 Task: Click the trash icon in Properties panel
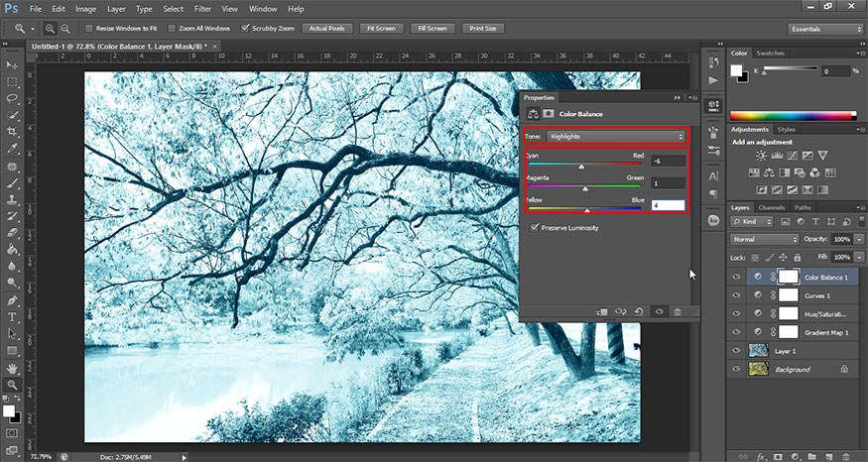pyautogui.click(x=677, y=311)
